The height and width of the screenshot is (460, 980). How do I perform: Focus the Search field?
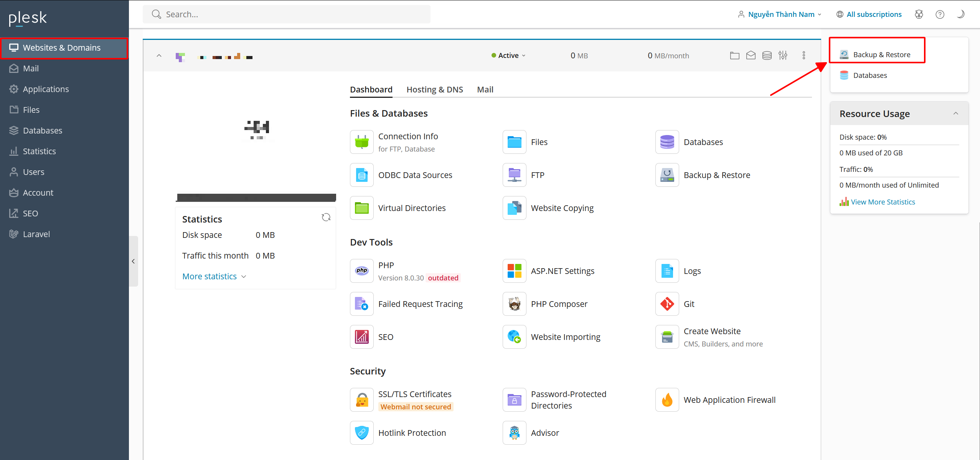[x=286, y=14]
